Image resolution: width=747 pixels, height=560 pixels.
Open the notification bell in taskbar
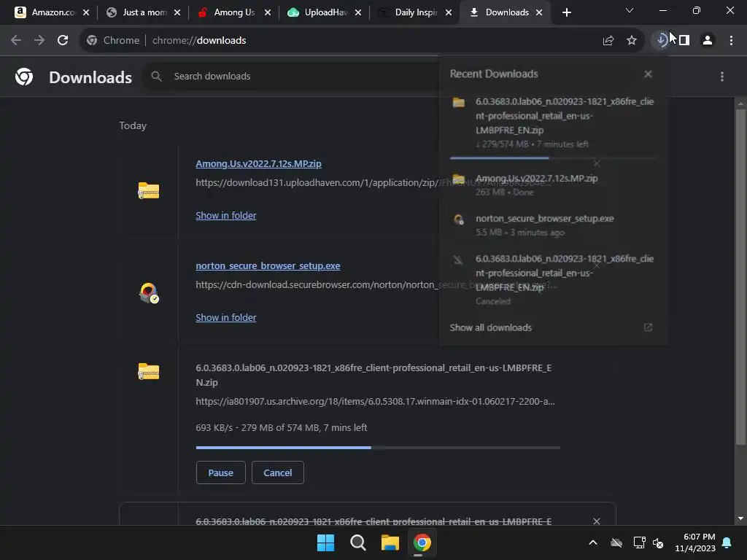tap(727, 542)
